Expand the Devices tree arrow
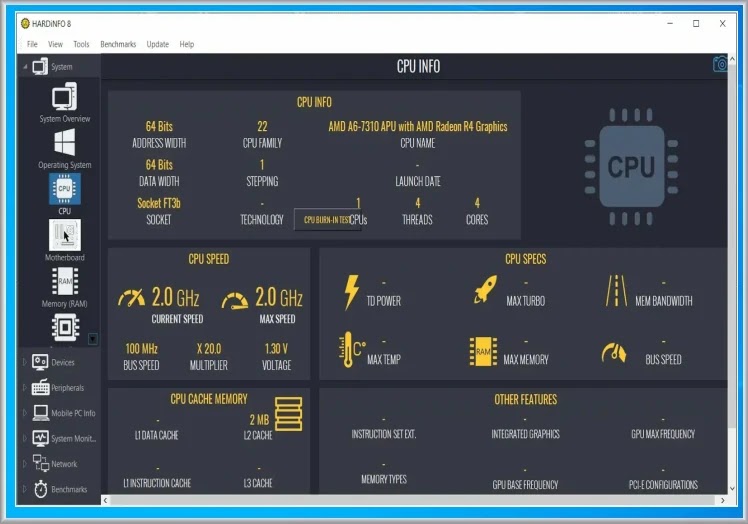The width and height of the screenshot is (748, 524). (24, 362)
